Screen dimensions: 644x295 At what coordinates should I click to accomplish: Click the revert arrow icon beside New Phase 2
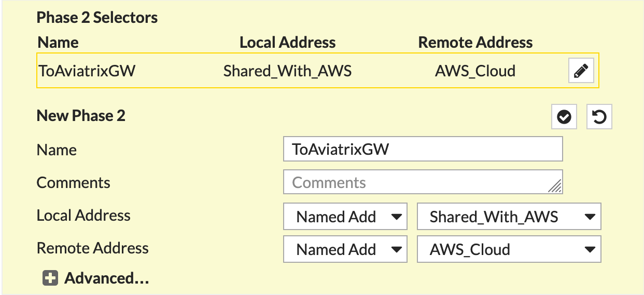pos(599,117)
